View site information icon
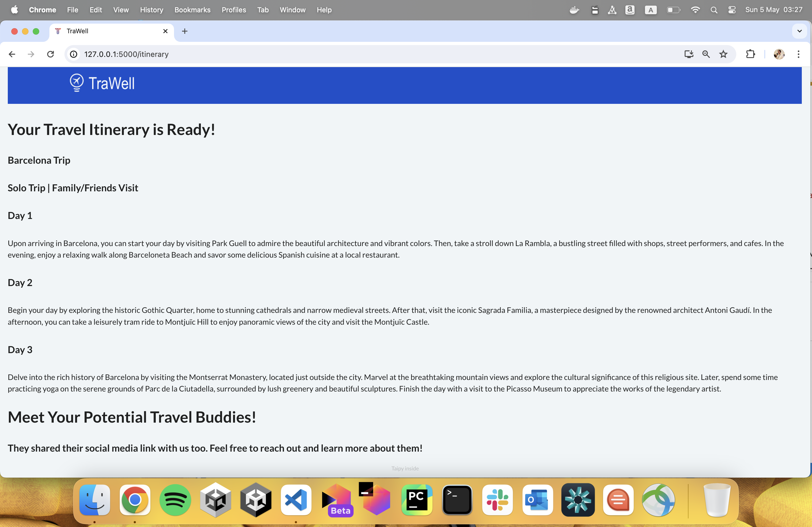The height and width of the screenshot is (527, 812). click(74, 54)
